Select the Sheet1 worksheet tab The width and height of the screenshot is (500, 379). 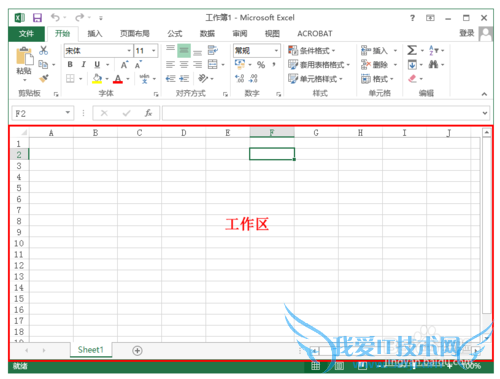91,350
